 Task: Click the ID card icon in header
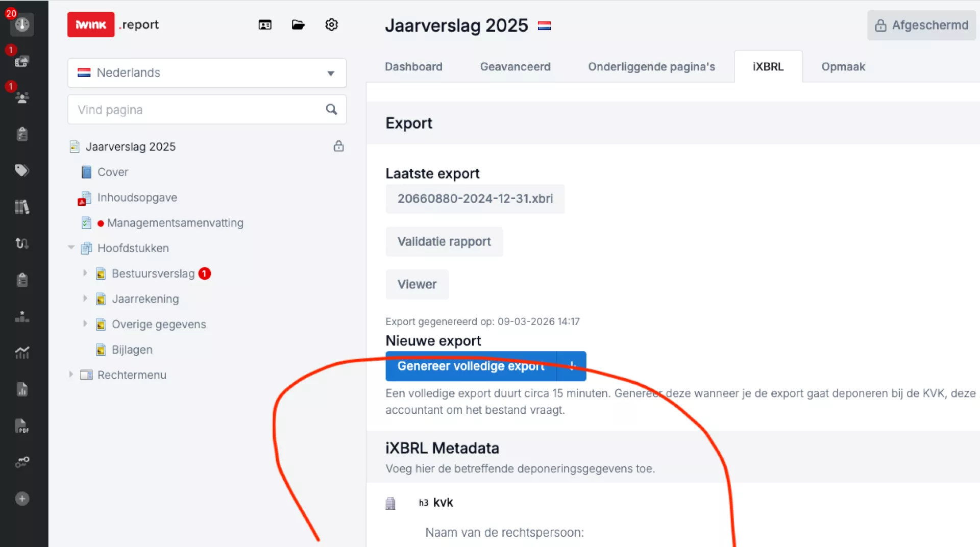265,24
